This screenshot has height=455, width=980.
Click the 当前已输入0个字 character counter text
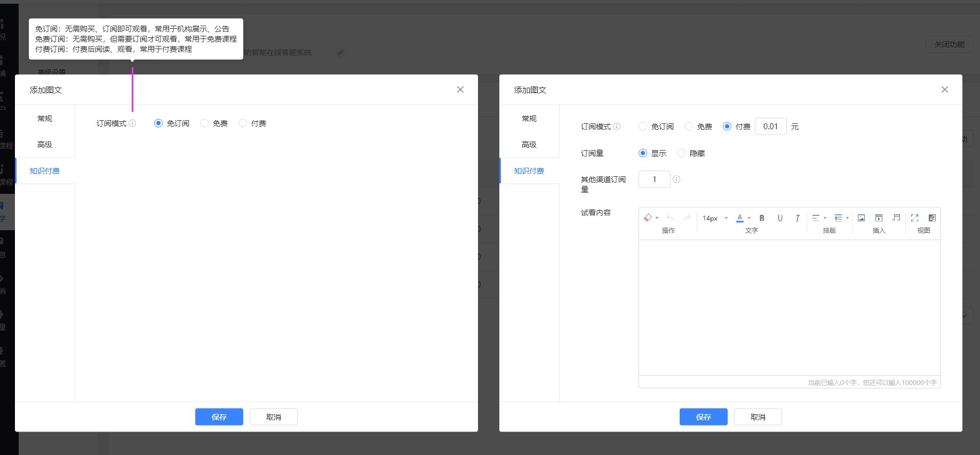click(x=872, y=382)
